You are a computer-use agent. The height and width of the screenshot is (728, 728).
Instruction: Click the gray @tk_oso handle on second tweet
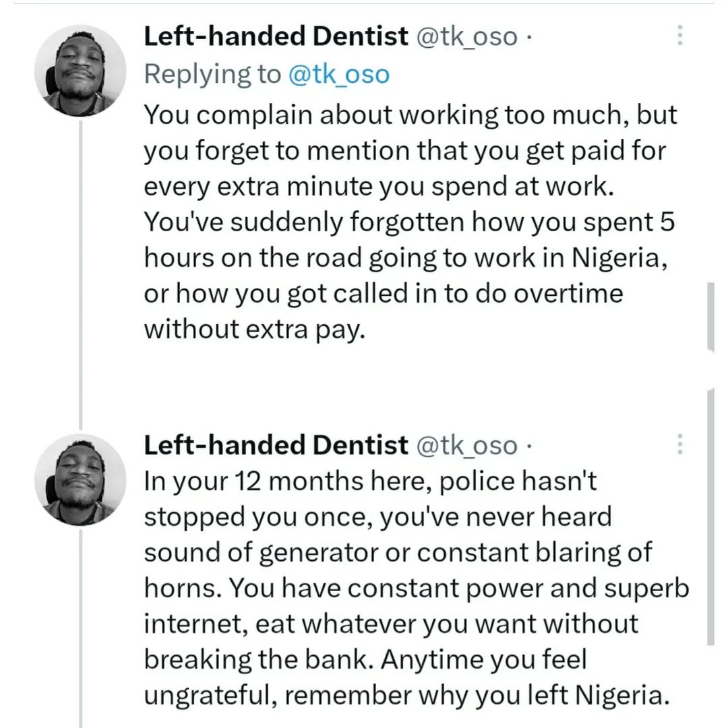tap(468, 446)
